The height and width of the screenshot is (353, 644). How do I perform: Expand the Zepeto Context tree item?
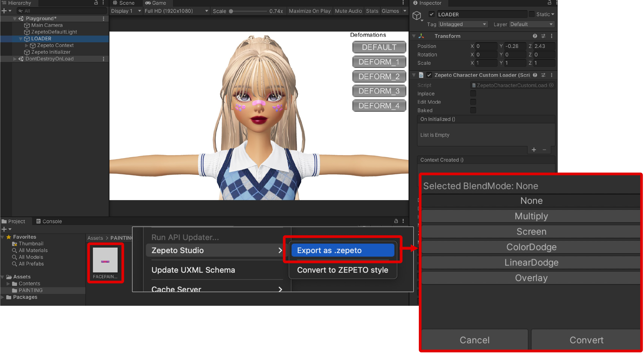click(x=27, y=45)
